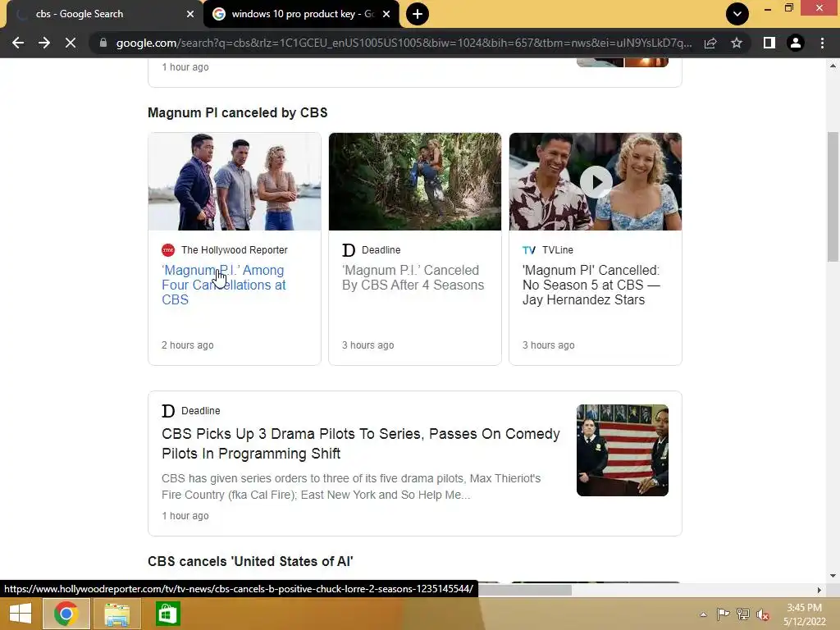This screenshot has width=840, height=630.
Task: Click The Hollywood Reporter source logo
Action: (168, 250)
